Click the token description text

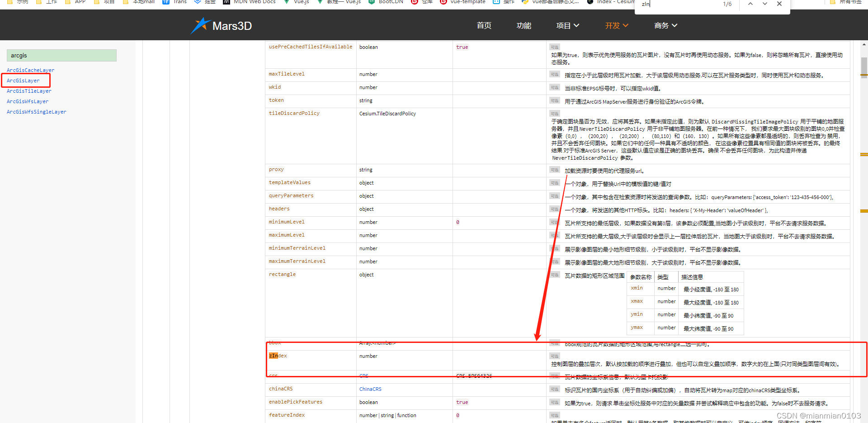634,102
